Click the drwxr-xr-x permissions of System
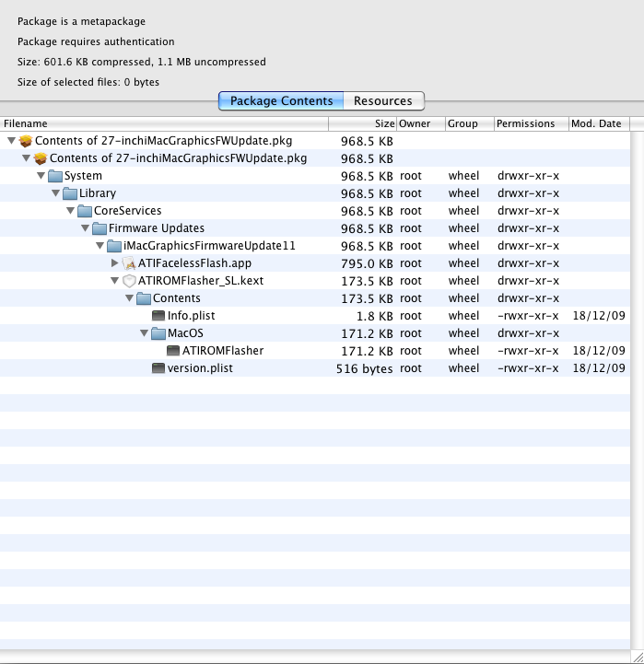 pos(528,176)
